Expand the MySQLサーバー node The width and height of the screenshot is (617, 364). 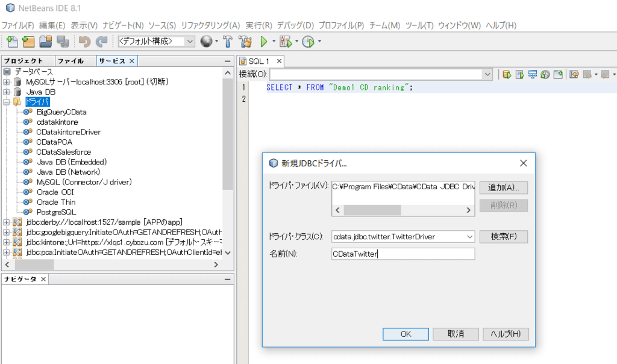(x=6, y=82)
